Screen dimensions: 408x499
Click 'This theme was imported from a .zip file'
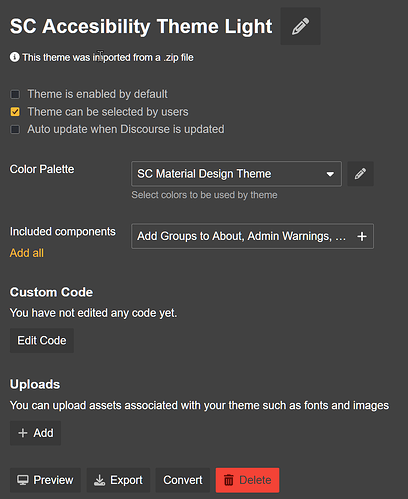pyautogui.click(x=108, y=57)
